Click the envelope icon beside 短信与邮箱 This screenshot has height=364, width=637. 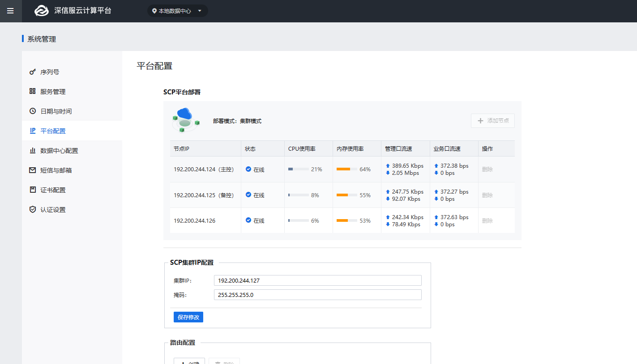[33, 170]
